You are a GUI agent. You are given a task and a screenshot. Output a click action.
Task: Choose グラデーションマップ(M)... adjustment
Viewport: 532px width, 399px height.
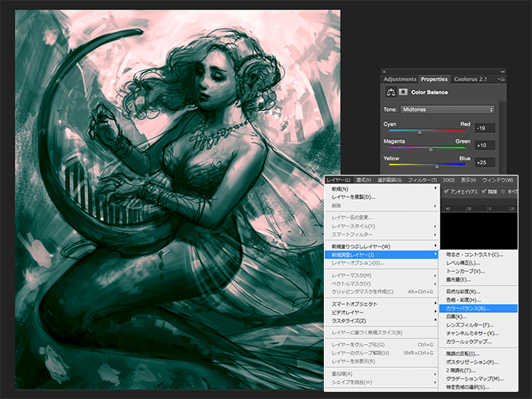pyautogui.click(x=479, y=379)
